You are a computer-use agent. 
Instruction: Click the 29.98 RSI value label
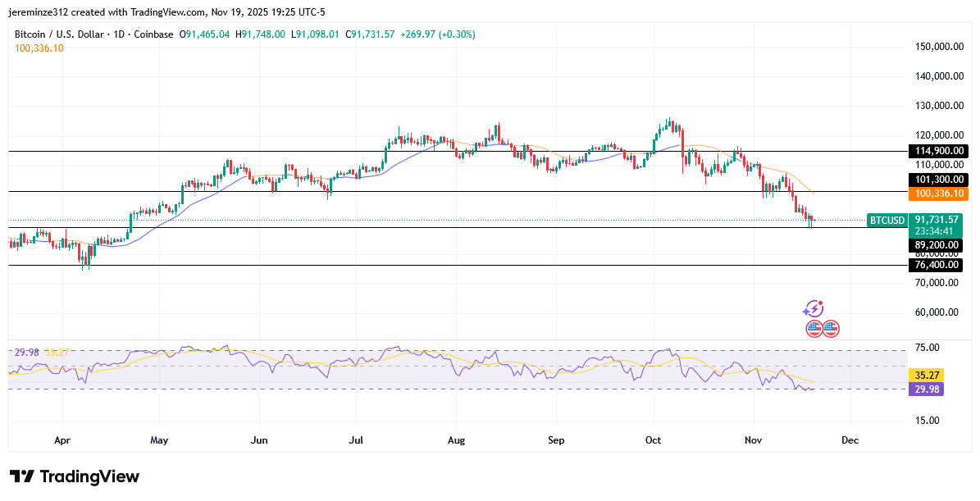click(927, 389)
